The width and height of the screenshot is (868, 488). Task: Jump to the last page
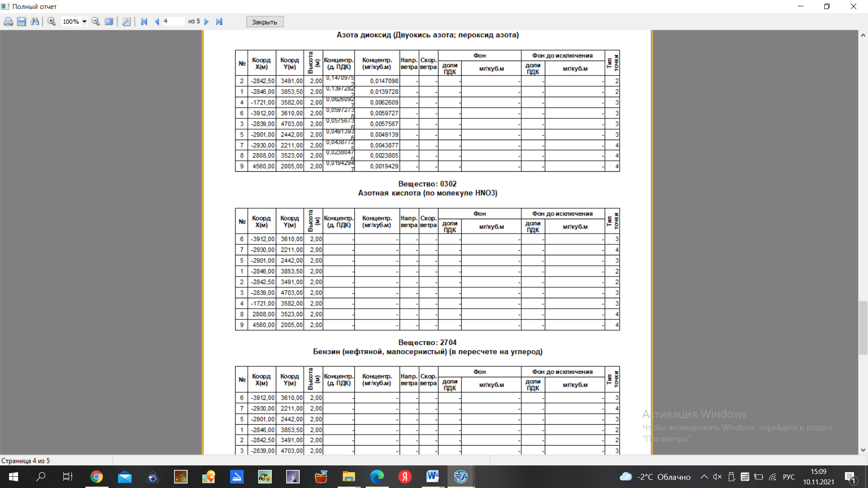219,22
